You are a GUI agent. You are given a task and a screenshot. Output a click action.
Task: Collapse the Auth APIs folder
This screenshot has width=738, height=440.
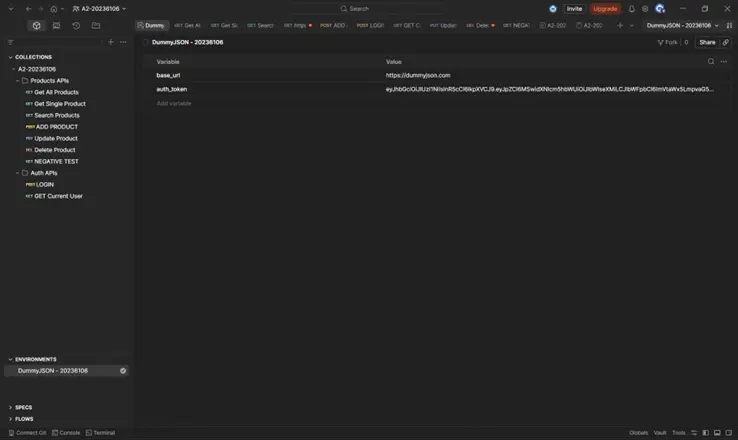[18, 173]
